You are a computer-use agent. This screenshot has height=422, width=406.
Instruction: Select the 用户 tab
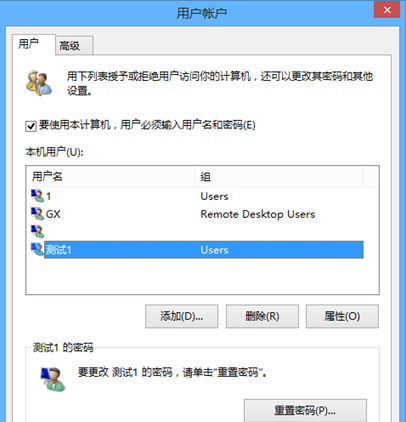tap(33, 44)
